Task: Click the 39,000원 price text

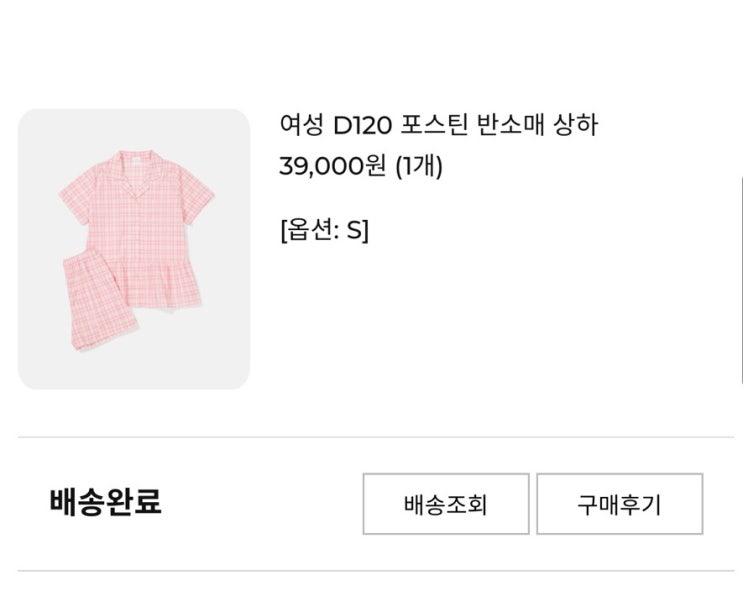Action: (x=331, y=167)
